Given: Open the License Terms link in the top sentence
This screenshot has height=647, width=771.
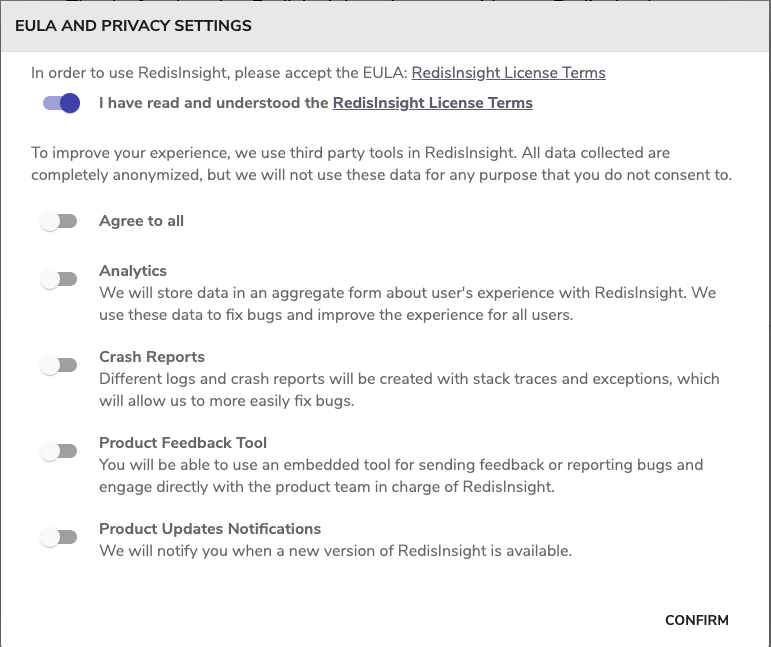Looking at the screenshot, I should [x=508, y=73].
